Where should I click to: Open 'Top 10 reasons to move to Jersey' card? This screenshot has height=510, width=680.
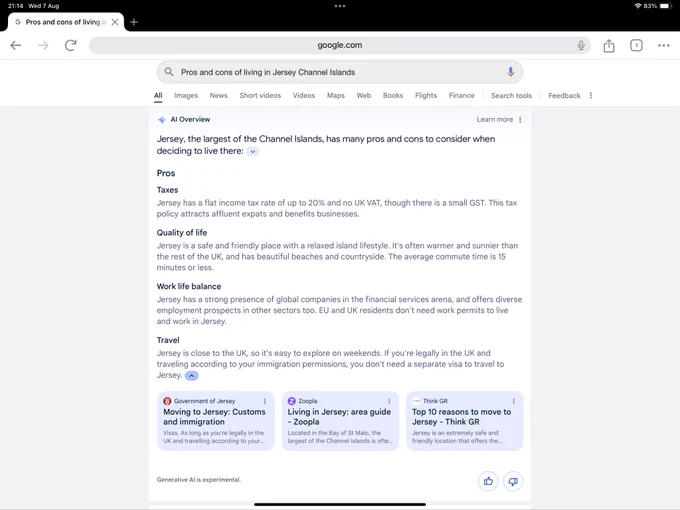464,421
